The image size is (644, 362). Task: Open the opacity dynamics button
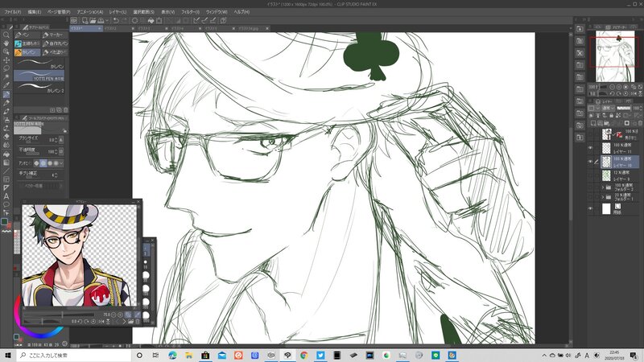coord(61,151)
